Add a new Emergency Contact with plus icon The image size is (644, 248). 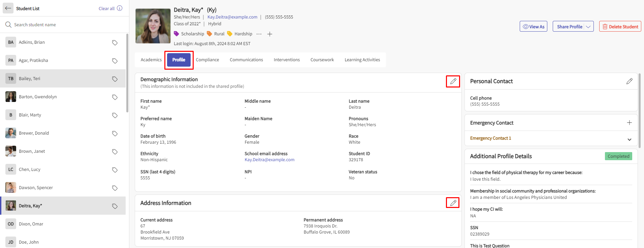[629, 123]
